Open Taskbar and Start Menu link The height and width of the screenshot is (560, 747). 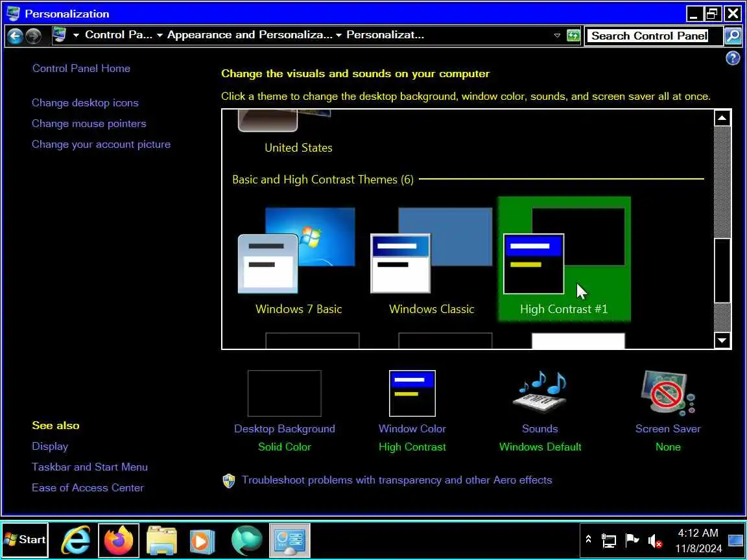[89, 467]
